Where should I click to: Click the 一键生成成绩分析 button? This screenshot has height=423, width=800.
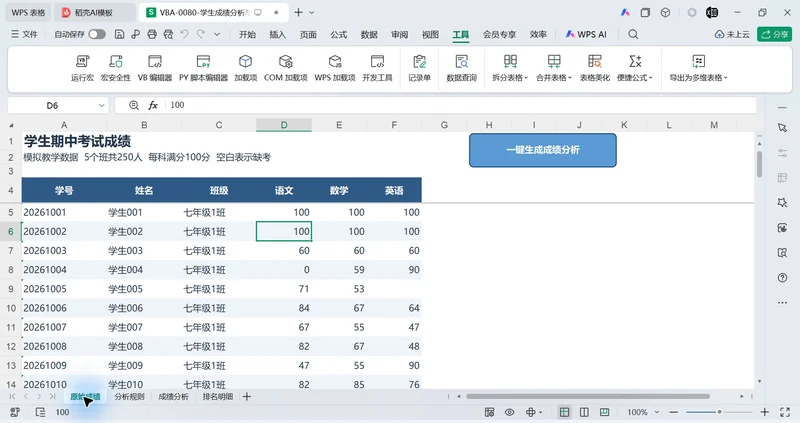pyautogui.click(x=543, y=150)
